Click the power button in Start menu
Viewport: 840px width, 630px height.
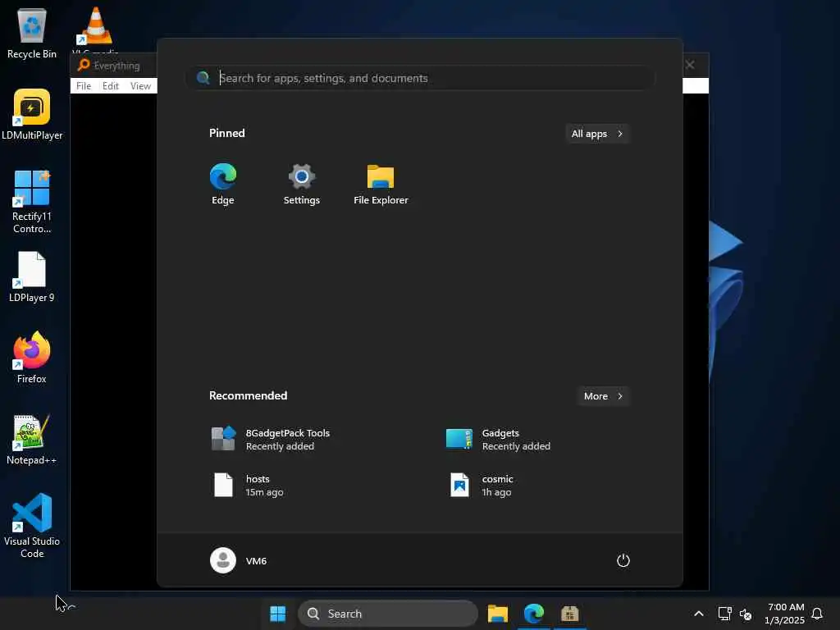[623, 560]
